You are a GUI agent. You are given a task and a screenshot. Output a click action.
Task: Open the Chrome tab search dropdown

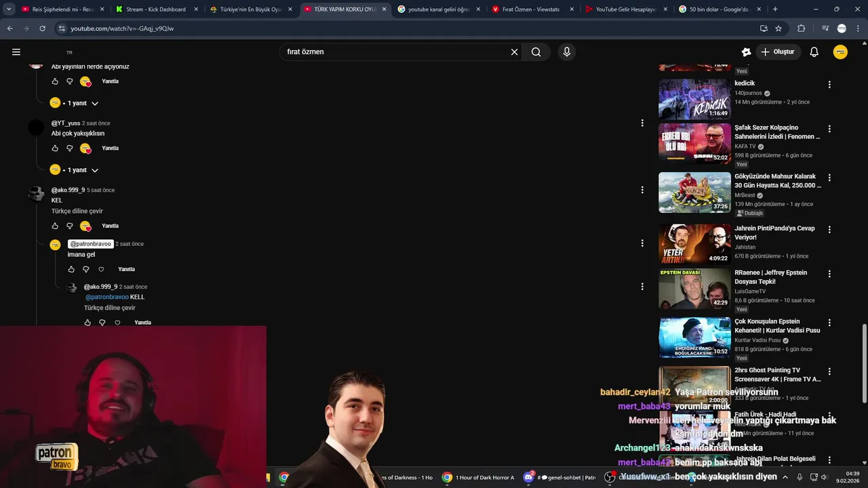coord(9,9)
